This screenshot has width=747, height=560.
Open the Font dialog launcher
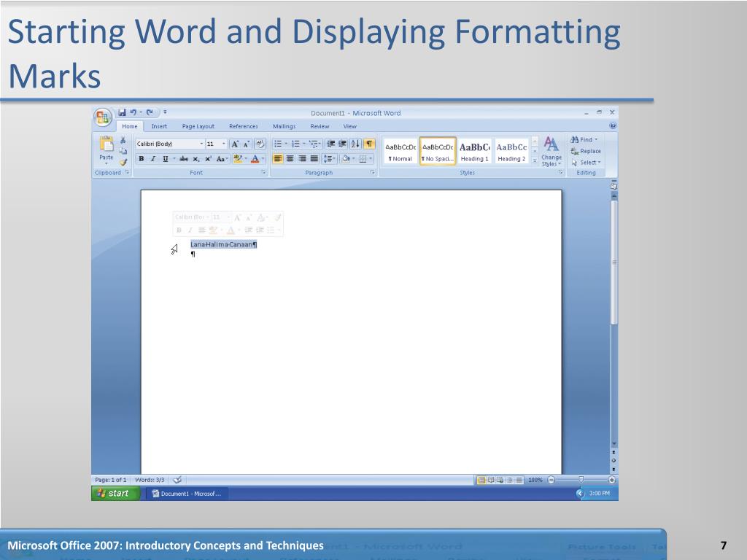pos(263,172)
